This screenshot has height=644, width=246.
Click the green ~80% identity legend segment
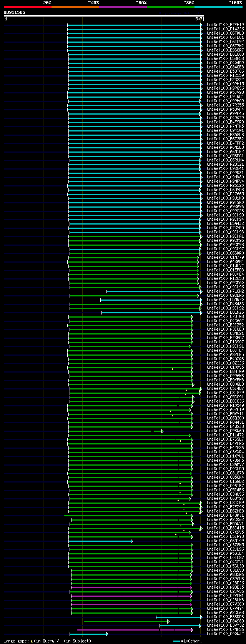[171, 7]
